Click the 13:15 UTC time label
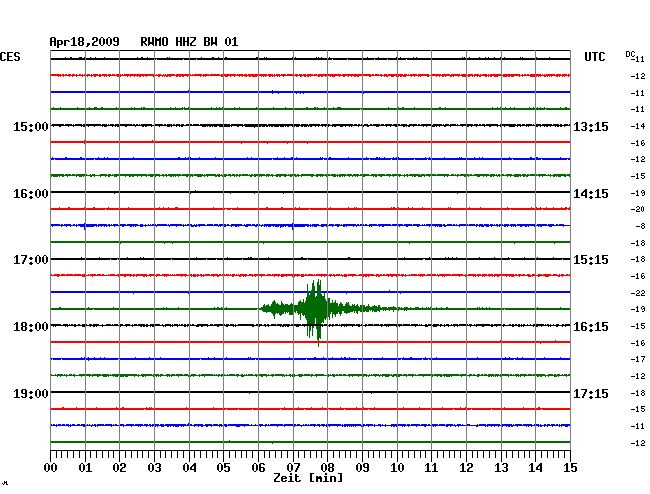 [591, 126]
